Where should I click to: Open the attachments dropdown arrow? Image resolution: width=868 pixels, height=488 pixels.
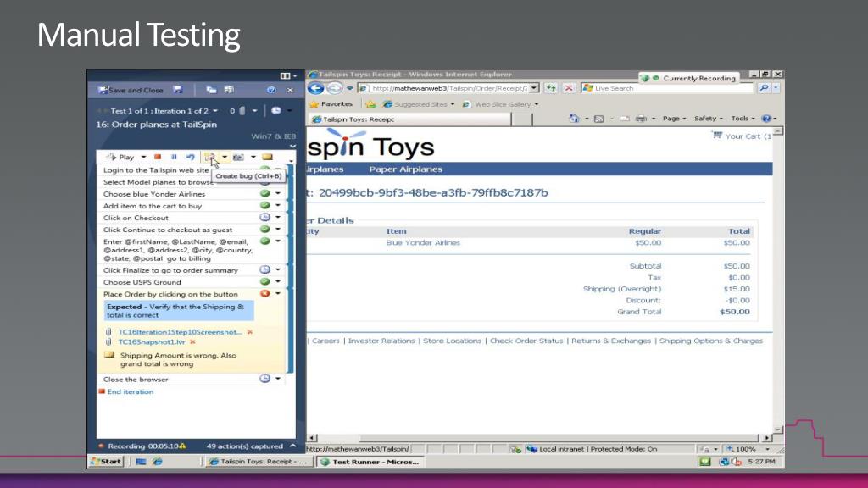click(254, 111)
